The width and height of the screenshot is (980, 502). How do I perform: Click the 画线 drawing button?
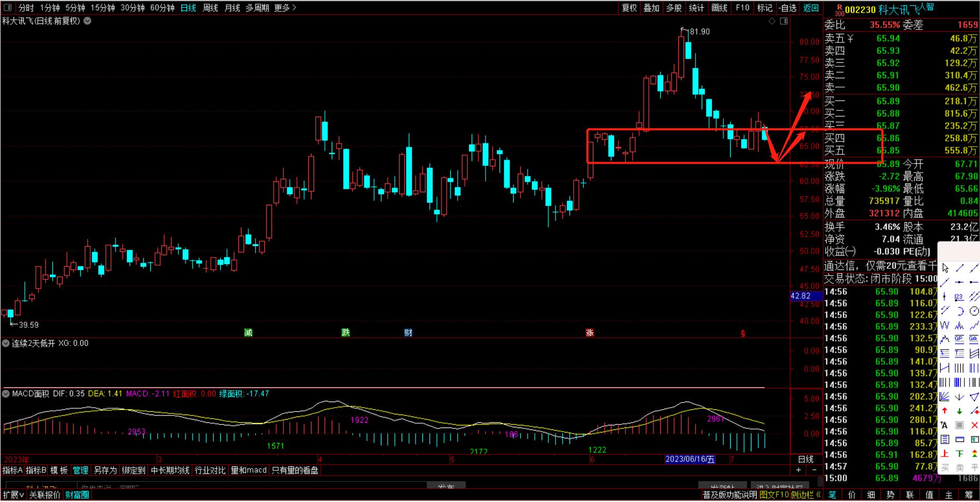pos(719,8)
